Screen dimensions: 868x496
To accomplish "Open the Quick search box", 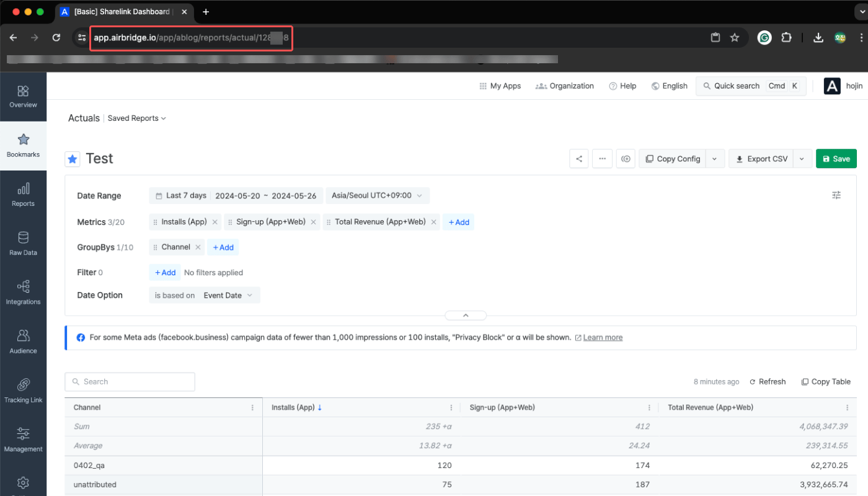I will tap(751, 86).
